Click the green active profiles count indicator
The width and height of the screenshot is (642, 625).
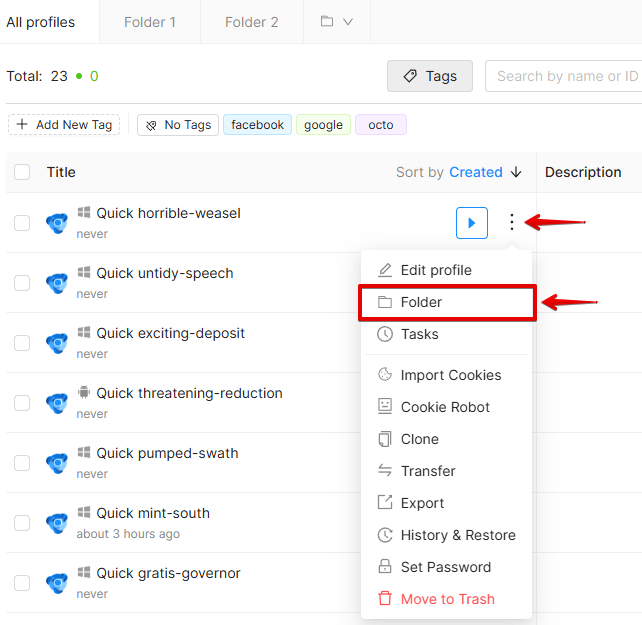point(87,76)
